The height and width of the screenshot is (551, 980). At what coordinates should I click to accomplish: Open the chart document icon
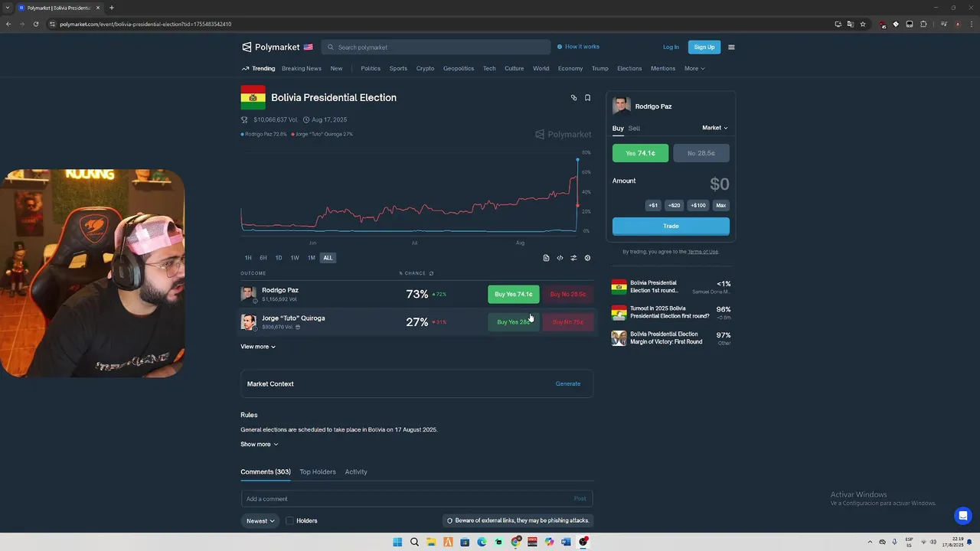(x=546, y=258)
